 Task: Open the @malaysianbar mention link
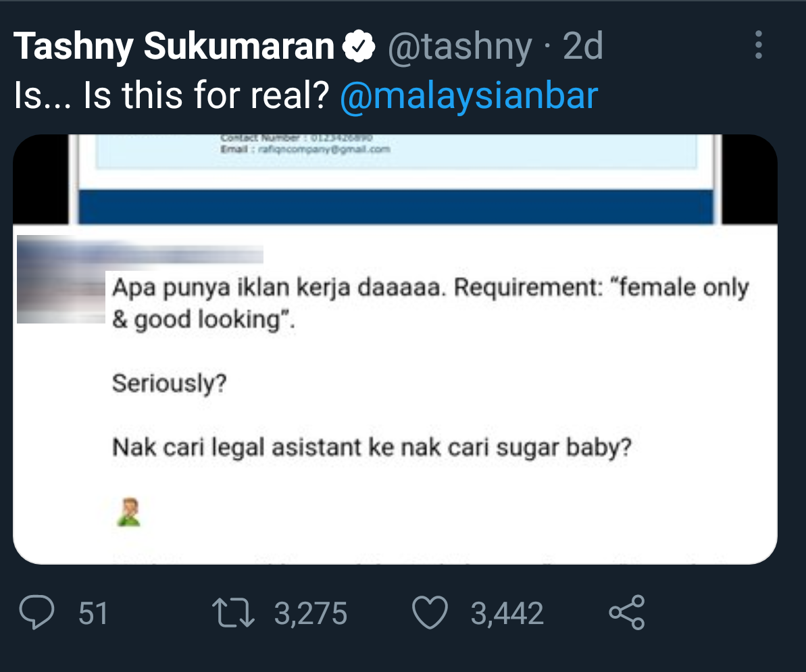(470, 95)
